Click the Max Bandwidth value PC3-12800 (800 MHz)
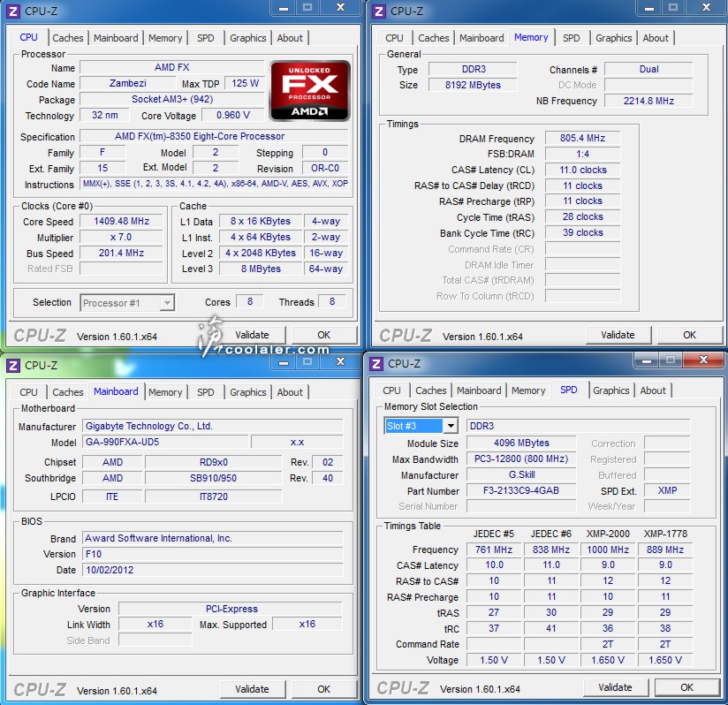This screenshot has width=728, height=705. pos(521,459)
